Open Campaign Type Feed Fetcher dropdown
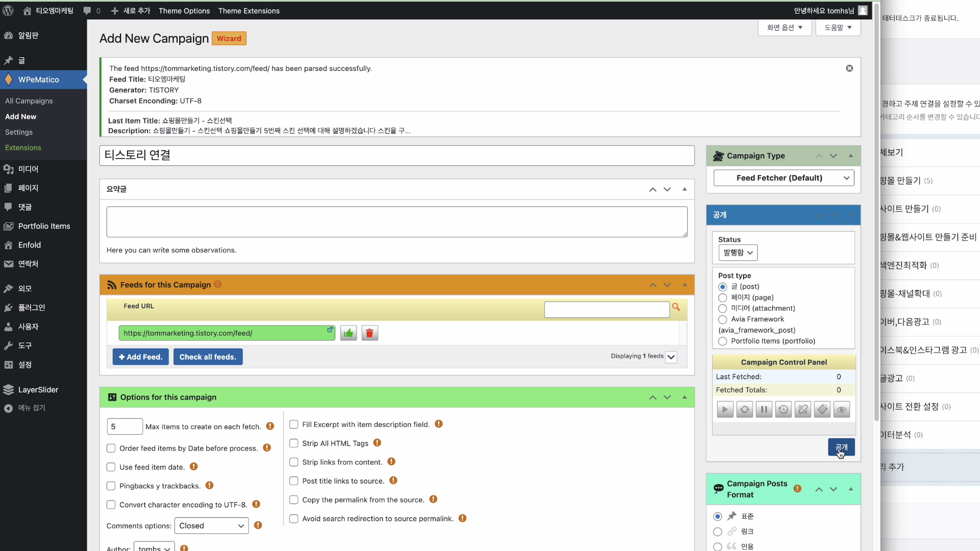980x551 pixels. (783, 178)
